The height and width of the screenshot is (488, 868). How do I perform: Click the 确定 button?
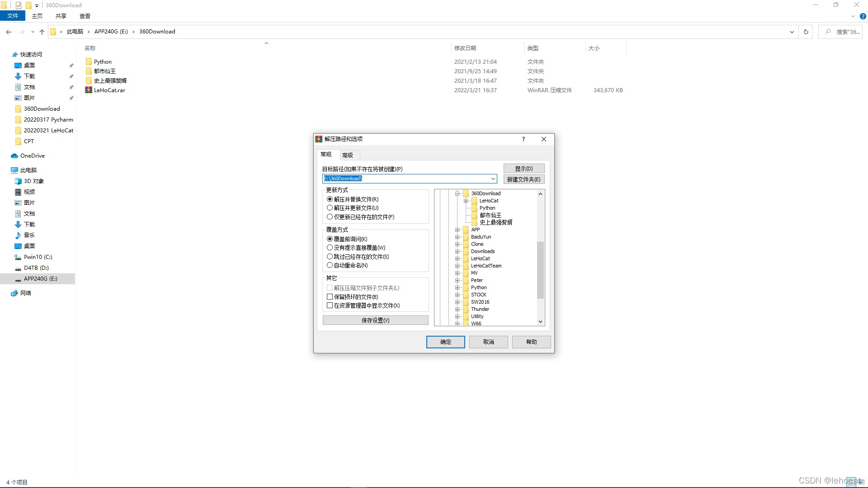[445, 342]
